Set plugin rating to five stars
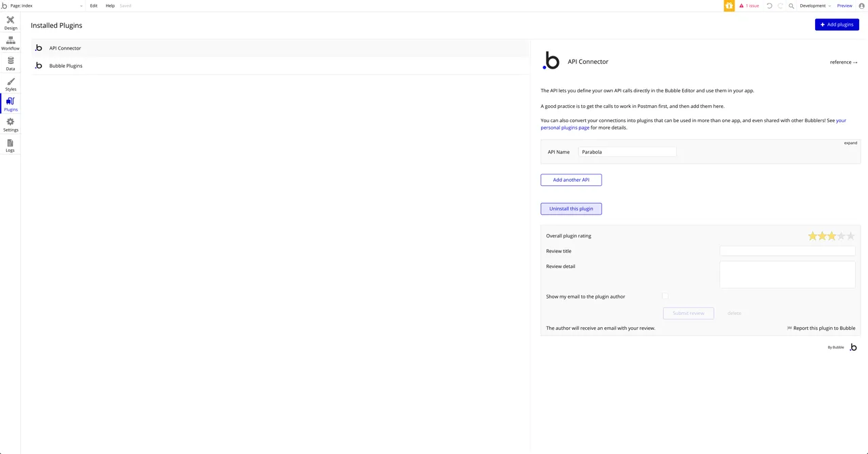 point(850,236)
